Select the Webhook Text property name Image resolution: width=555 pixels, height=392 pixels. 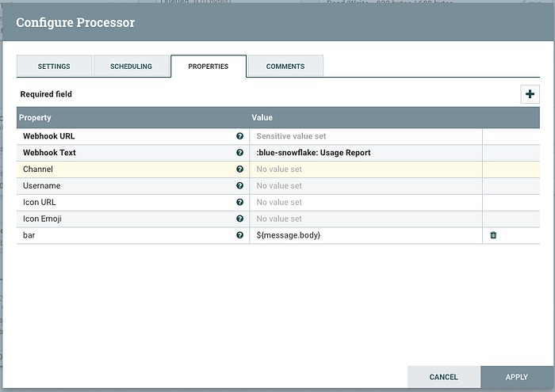(49, 153)
